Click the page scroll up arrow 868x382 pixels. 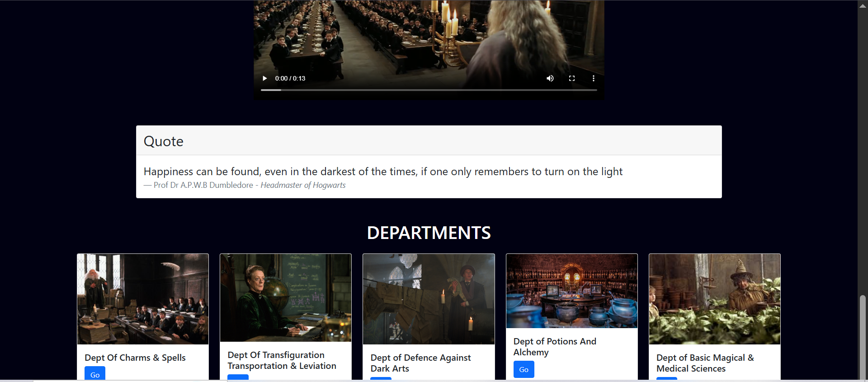pyautogui.click(x=863, y=5)
